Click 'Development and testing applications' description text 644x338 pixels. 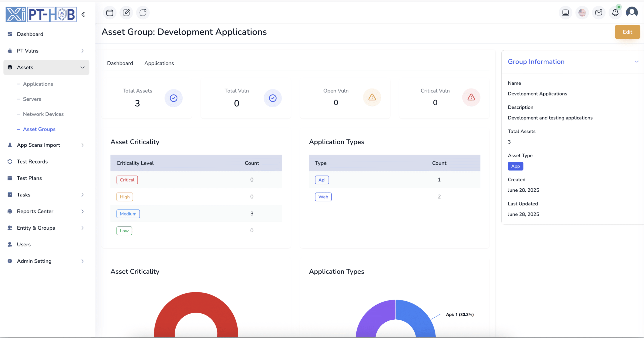tap(550, 118)
